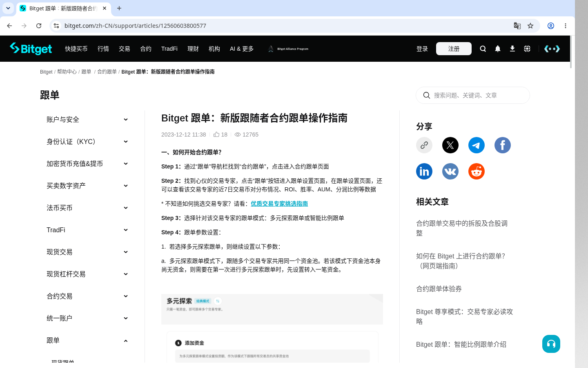Screen dimensions: 588x368
Task: Open the tab search dropdown arrow
Action: pos(8,8)
